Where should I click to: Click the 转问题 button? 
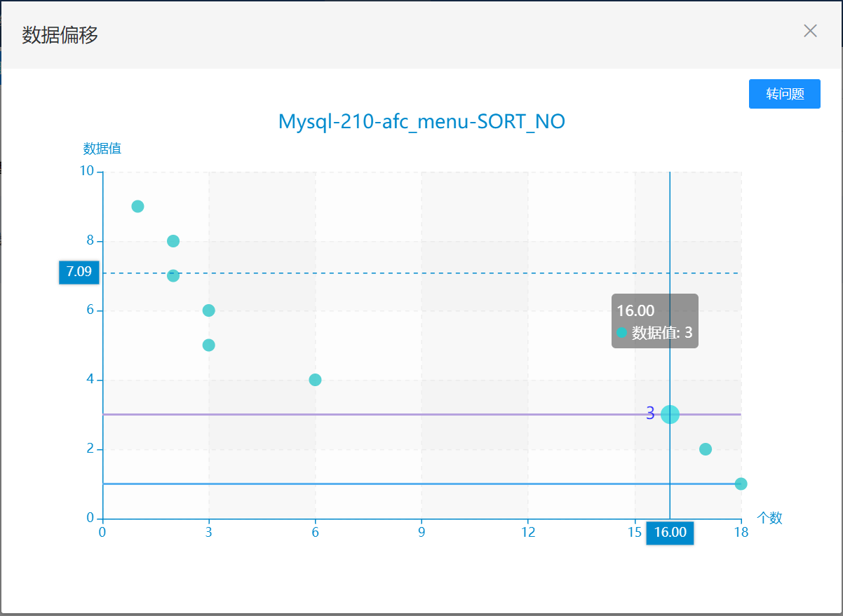[784, 94]
